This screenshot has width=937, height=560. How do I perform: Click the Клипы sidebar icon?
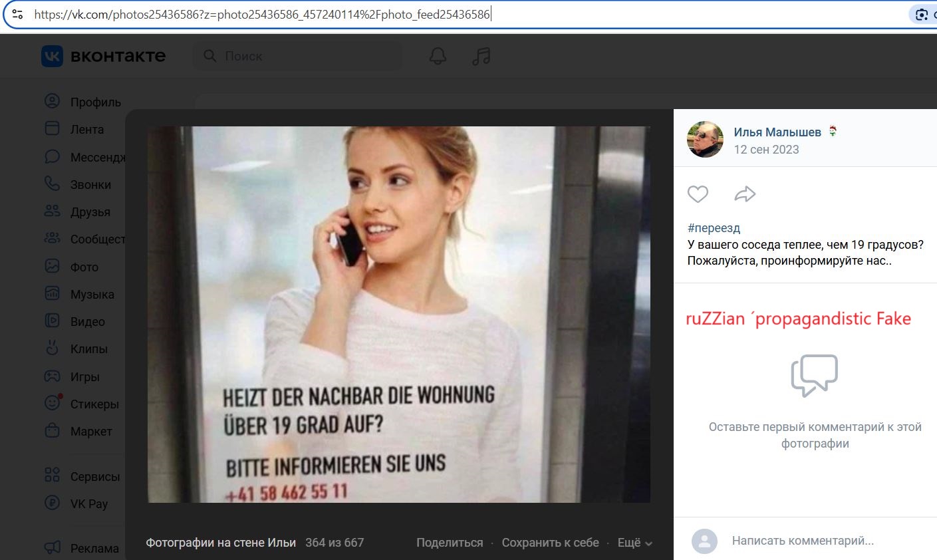point(52,349)
